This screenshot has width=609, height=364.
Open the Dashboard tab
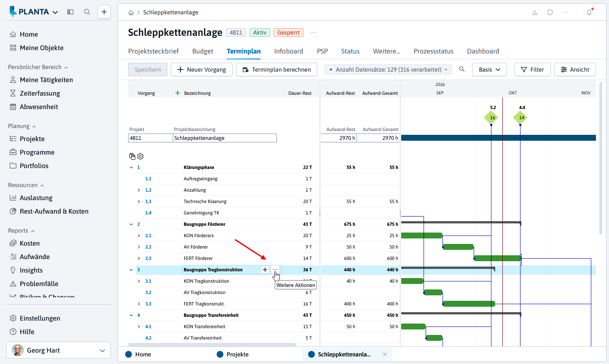tap(483, 51)
